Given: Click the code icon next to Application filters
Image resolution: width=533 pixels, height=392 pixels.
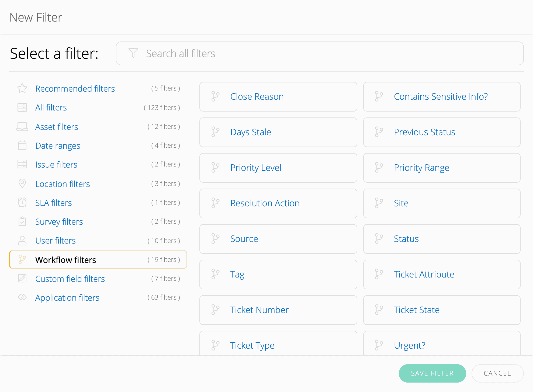Looking at the screenshot, I should coord(22,297).
